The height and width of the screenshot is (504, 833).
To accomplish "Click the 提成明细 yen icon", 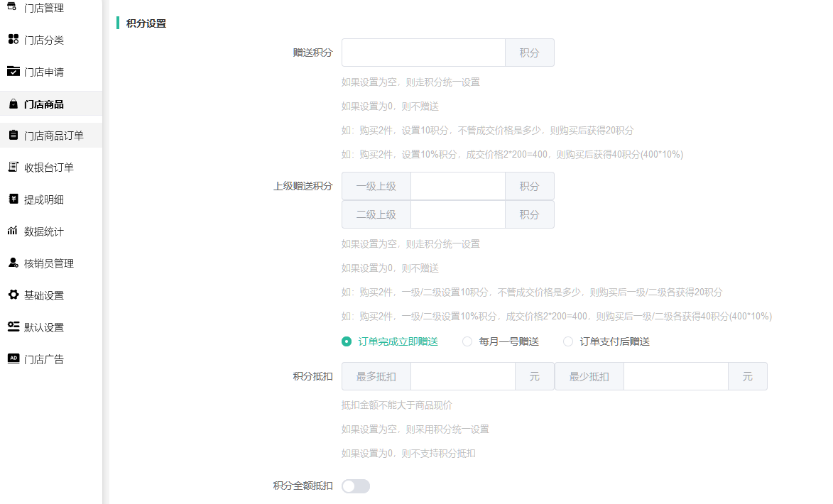I will pos(13,199).
